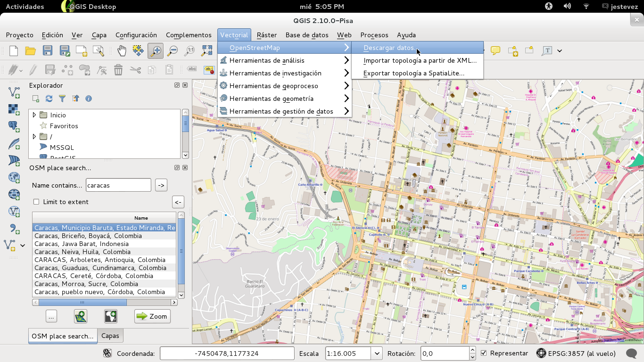Click the ellipsis '...' button

coord(51,316)
